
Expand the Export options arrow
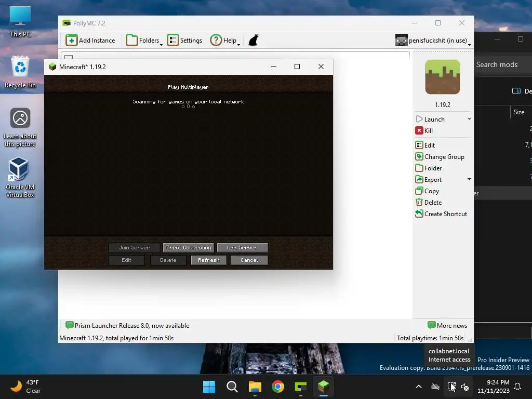(x=469, y=179)
